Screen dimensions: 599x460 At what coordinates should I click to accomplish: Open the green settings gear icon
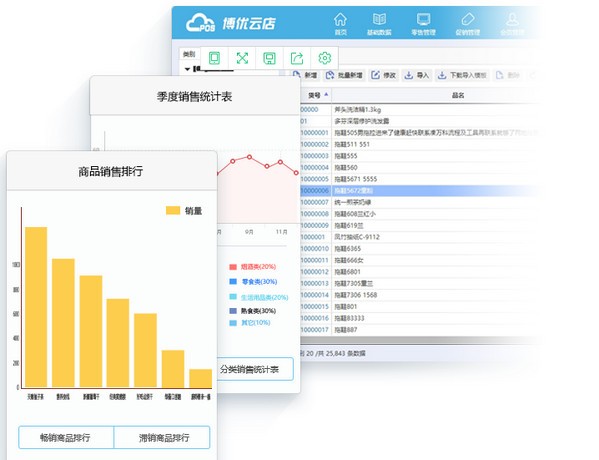tap(324, 58)
